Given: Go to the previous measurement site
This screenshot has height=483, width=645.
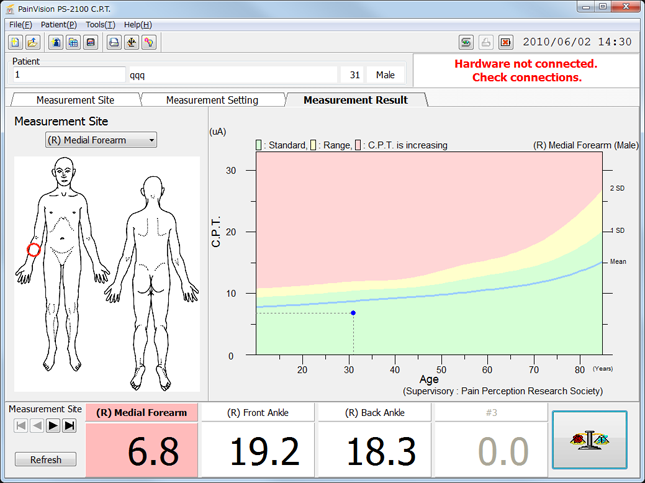Looking at the screenshot, I should pyautogui.click(x=37, y=425).
